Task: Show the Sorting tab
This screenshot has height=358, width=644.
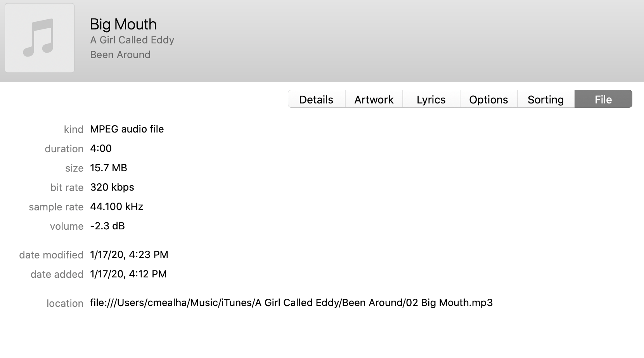Action: pos(546,99)
